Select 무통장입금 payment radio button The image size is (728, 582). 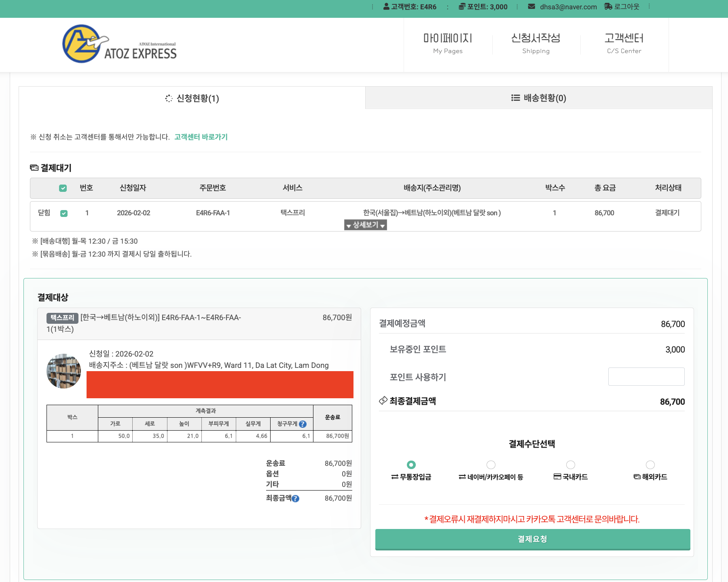click(411, 465)
